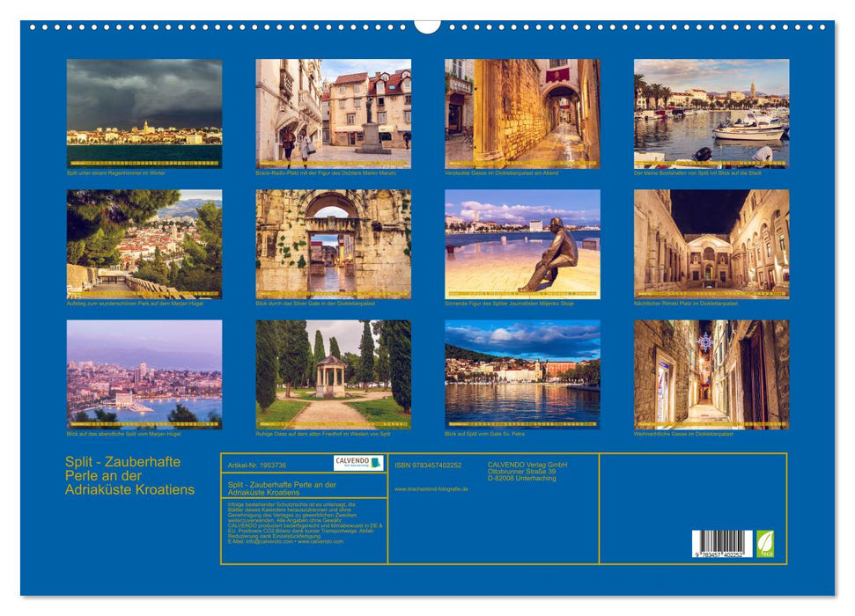855x616 pixels.
Task: Click the ISBN 9783457402252 text
Action: click(x=427, y=466)
